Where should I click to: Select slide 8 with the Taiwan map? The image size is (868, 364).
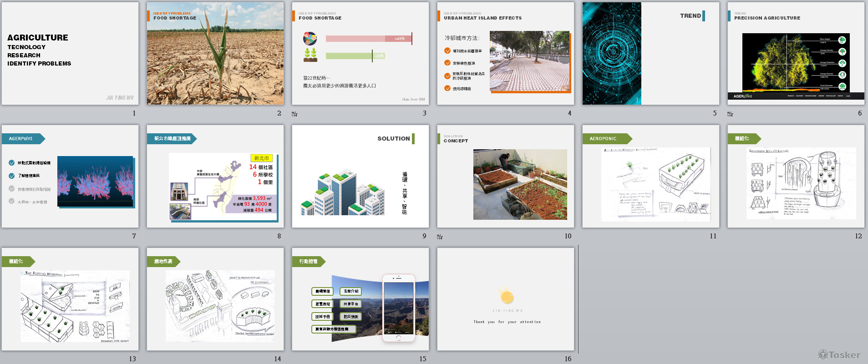(x=215, y=177)
